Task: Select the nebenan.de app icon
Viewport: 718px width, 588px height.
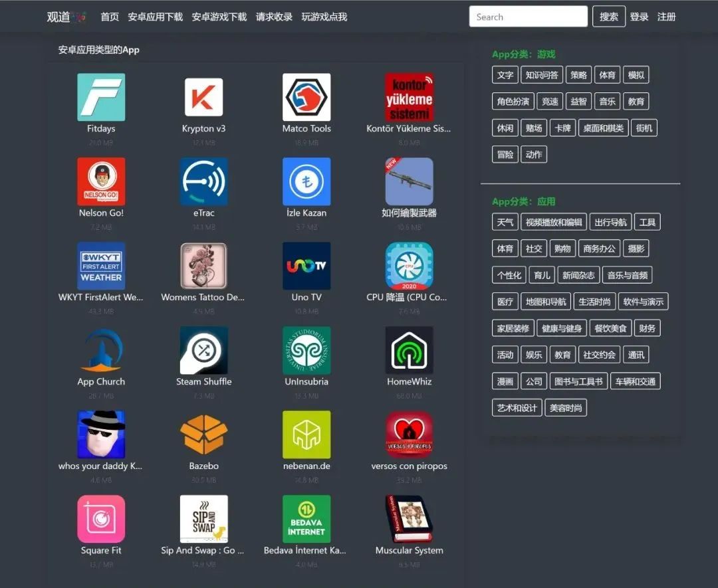Action: (306, 435)
